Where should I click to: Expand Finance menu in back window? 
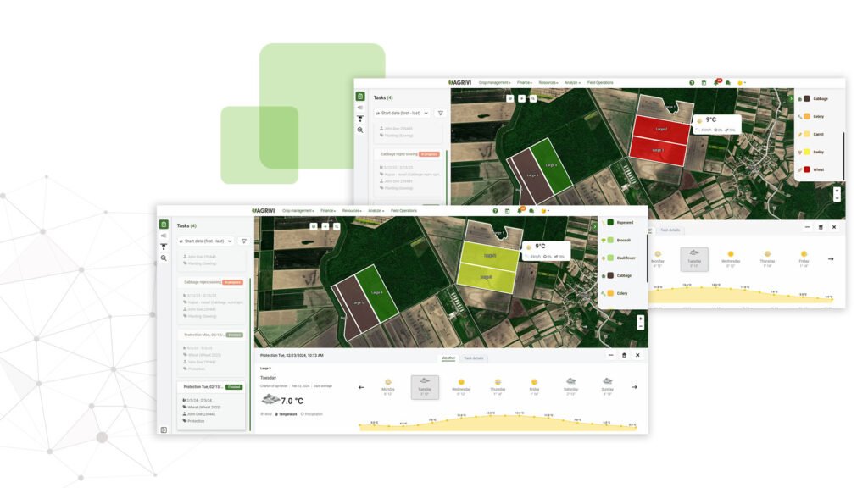pyautogui.click(x=524, y=82)
